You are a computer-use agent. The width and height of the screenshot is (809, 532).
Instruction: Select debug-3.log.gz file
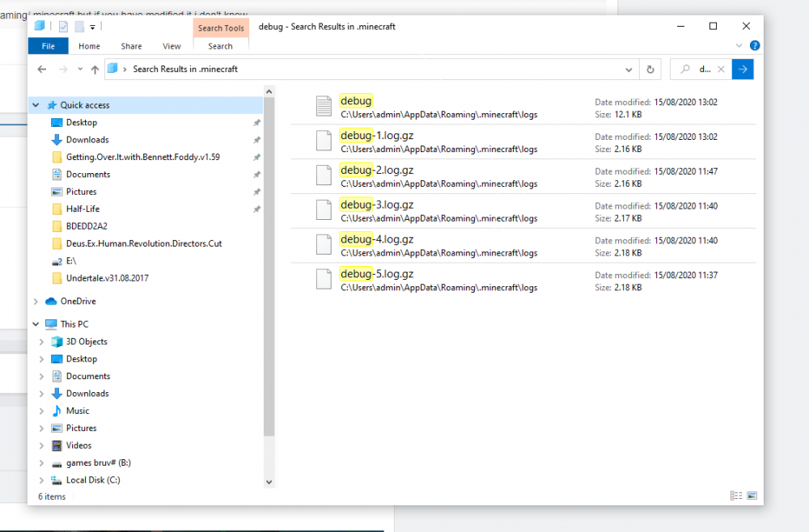(x=523, y=211)
